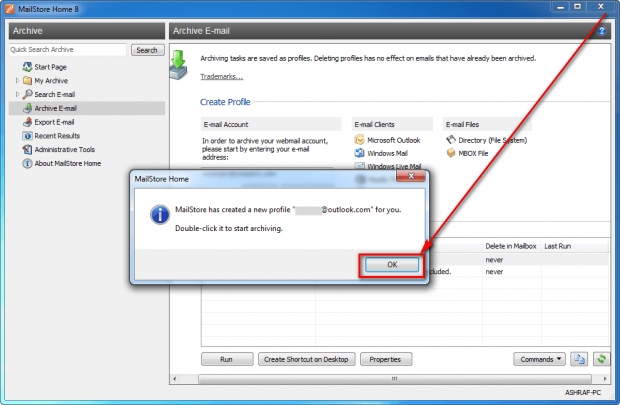
Task: Click the left arrow of the horizontal scrollbar
Action: click(175, 379)
